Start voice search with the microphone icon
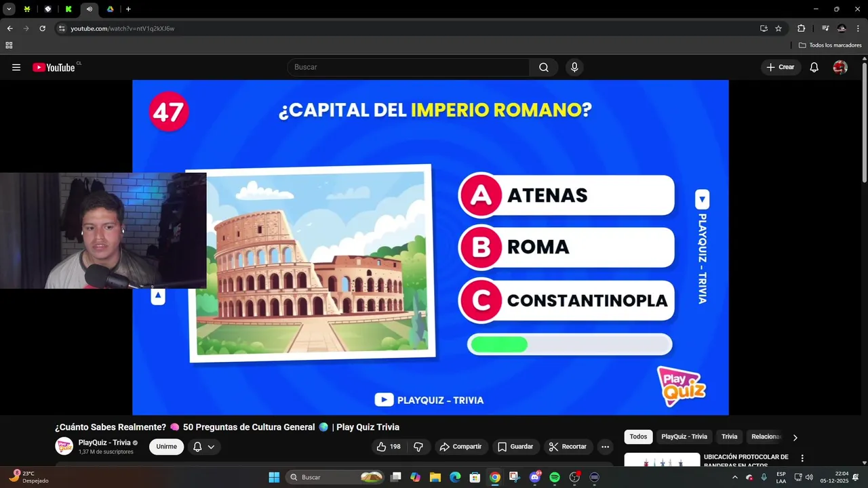Screen dimensions: 868x488 click(x=574, y=67)
